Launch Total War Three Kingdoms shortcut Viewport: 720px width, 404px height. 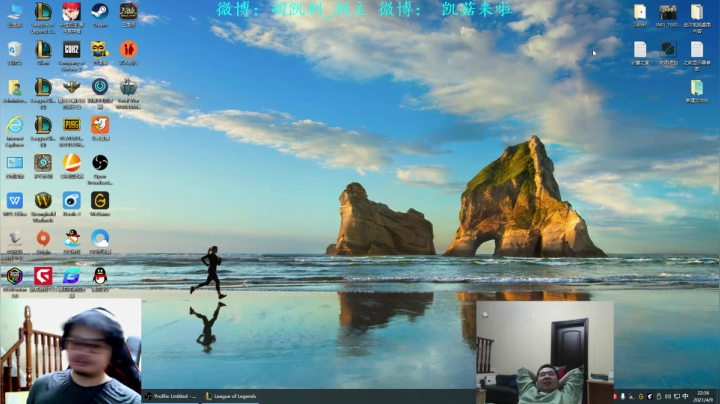pyautogui.click(x=128, y=87)
